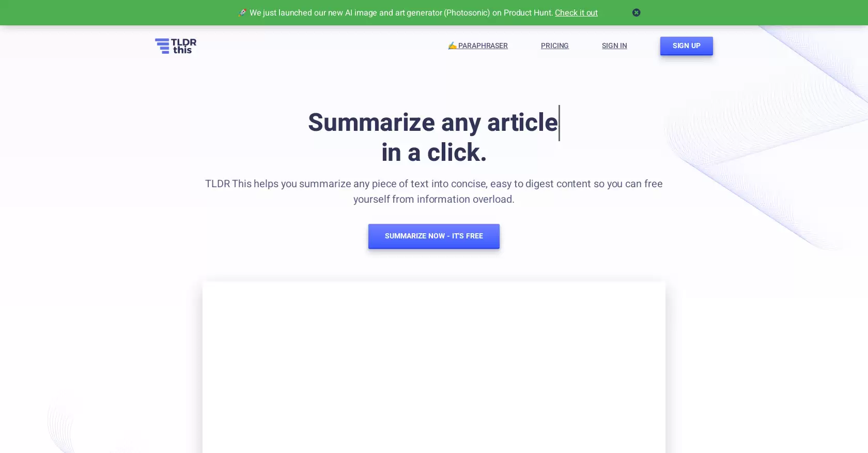Click the 'TLDR this' logo wordmark
868x453 pixels.
tap(183, 46)
